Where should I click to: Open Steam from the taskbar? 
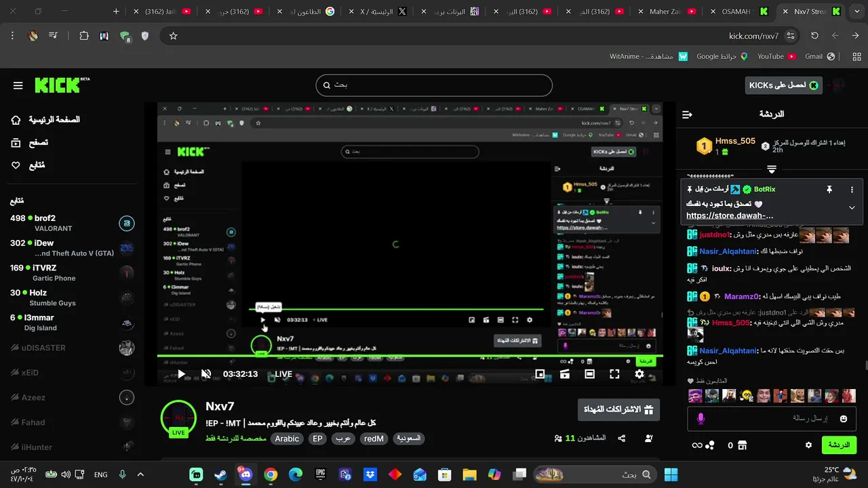(220, 474)
